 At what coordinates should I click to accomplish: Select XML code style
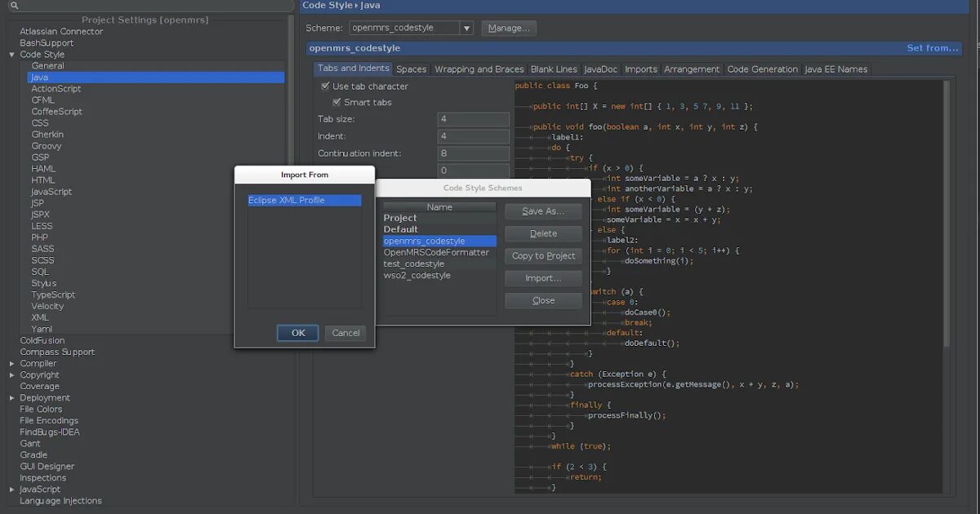click(40, 318)
